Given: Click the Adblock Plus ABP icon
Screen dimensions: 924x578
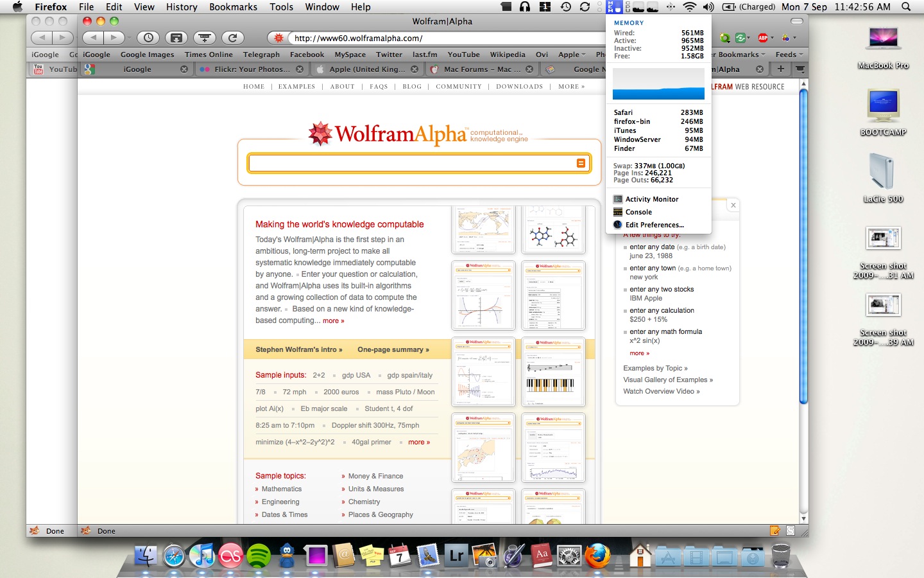Looking at the screenshot, I should click(763, 38).
